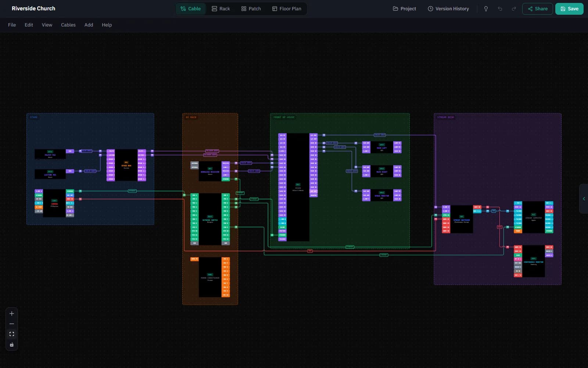This screenshot has height=368, width=588.
Task: Open the View menu
Action: click(x=47, y=25)
